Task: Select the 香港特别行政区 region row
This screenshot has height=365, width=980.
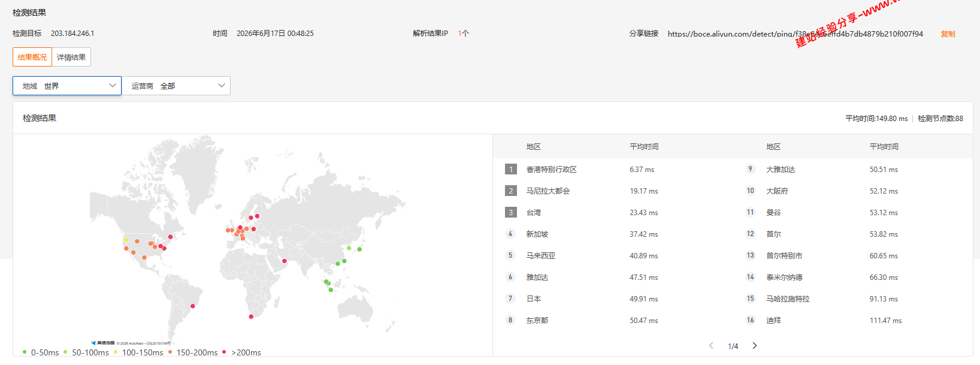Action: tap(613, 170)
